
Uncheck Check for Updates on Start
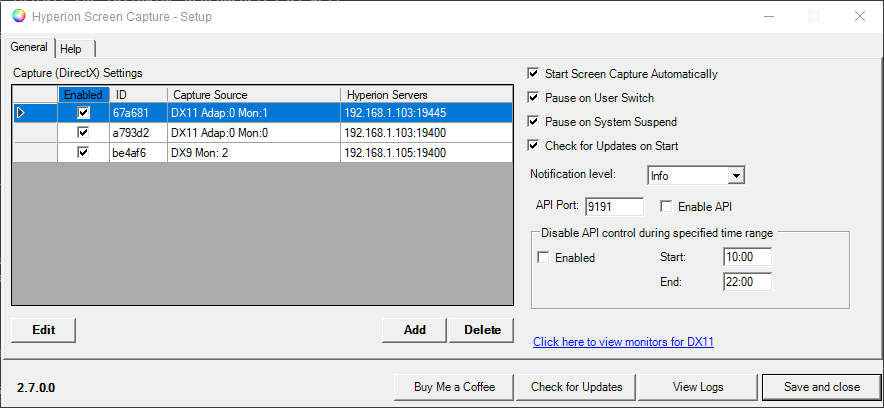[x=533, y=145]
